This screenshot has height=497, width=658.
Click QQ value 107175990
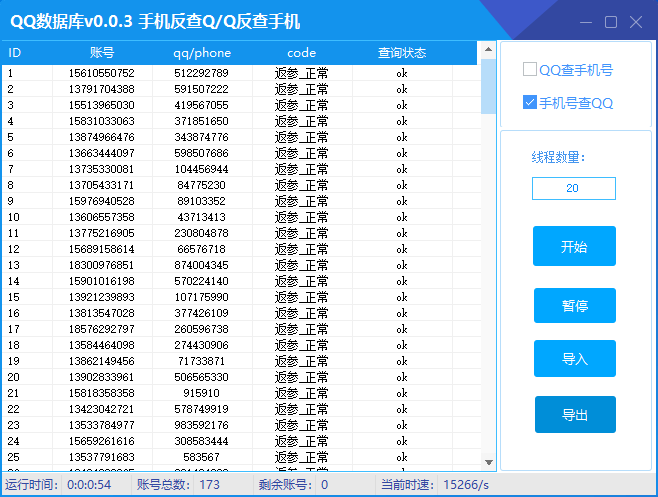coord(201,297)
